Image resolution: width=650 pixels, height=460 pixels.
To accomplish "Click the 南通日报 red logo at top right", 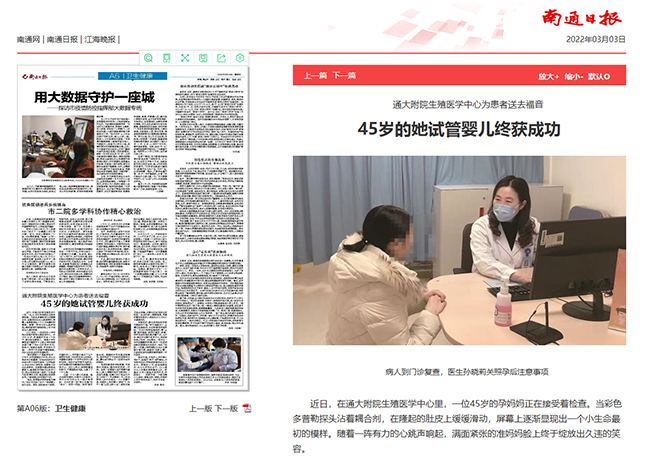I will 584,17.
